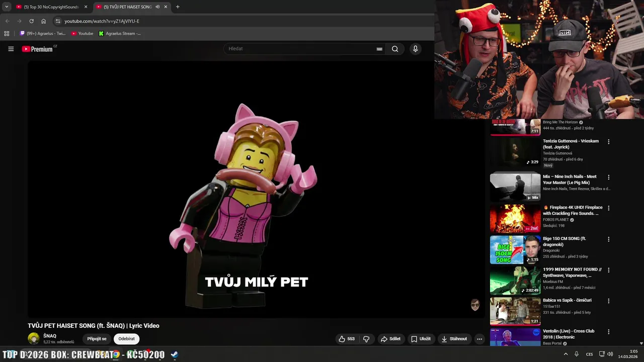This screenshot has height=362, width=644.
Task: View site information icon in address bar
Action: click(x=58, y=21)
